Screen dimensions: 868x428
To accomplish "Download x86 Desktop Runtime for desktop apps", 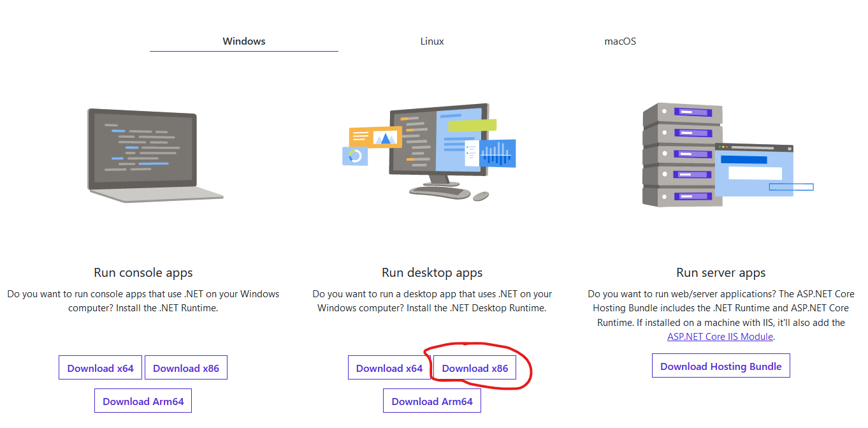I will point(475,368).
